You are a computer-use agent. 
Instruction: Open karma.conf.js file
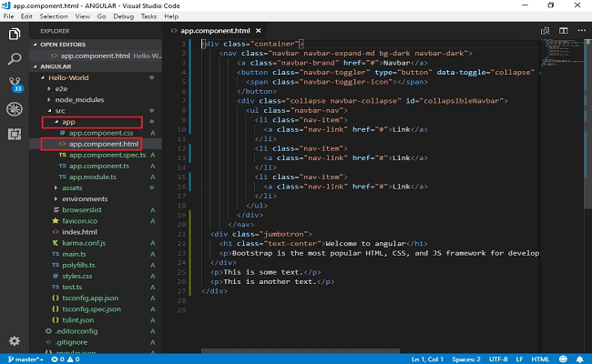(x=96, y=243)
